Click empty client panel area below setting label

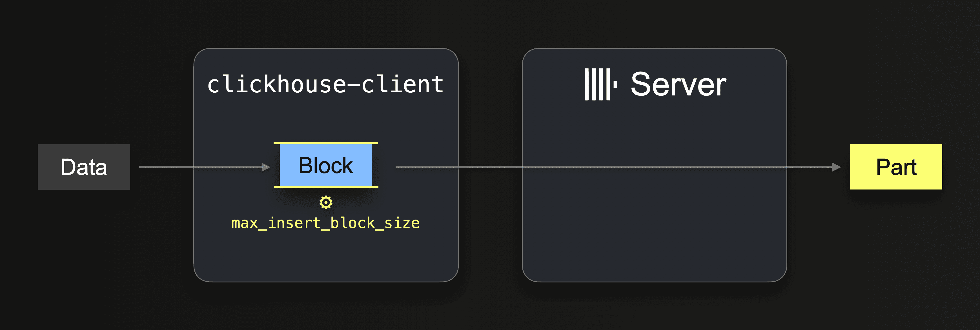coord(326,258)
